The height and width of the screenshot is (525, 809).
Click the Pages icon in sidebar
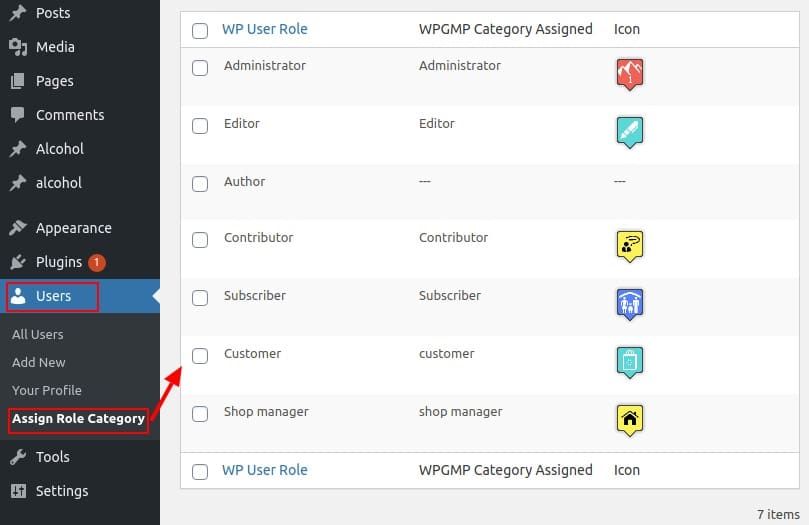pos(18,81)
